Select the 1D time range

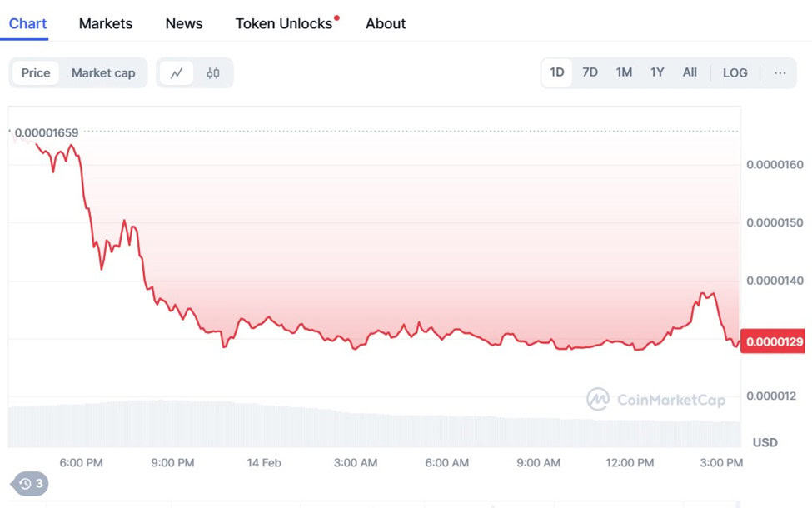tap(556, 72)
